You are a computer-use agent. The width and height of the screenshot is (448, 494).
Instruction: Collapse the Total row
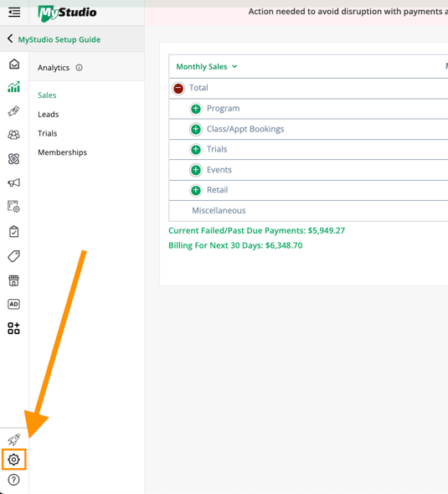pos(178,88)
